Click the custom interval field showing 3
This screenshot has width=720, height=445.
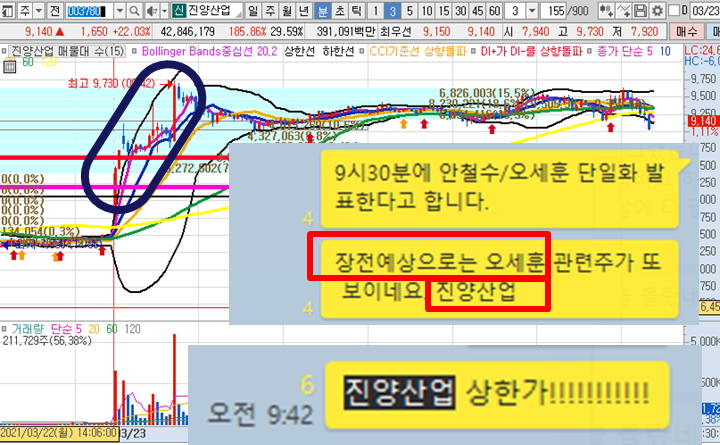(x=515, y=10)
